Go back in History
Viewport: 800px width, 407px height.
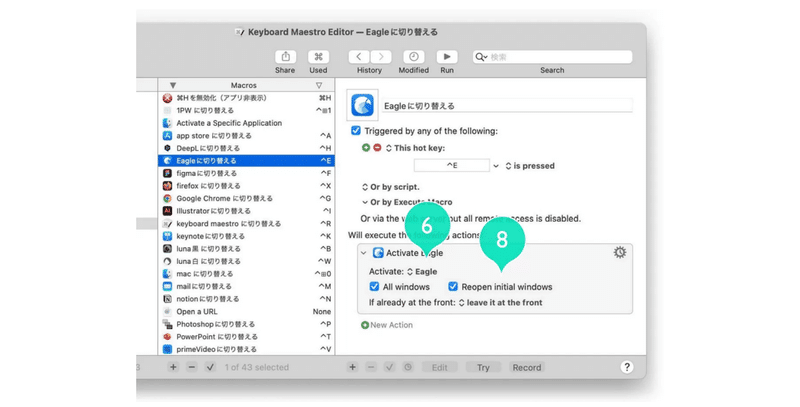point(359,57)
